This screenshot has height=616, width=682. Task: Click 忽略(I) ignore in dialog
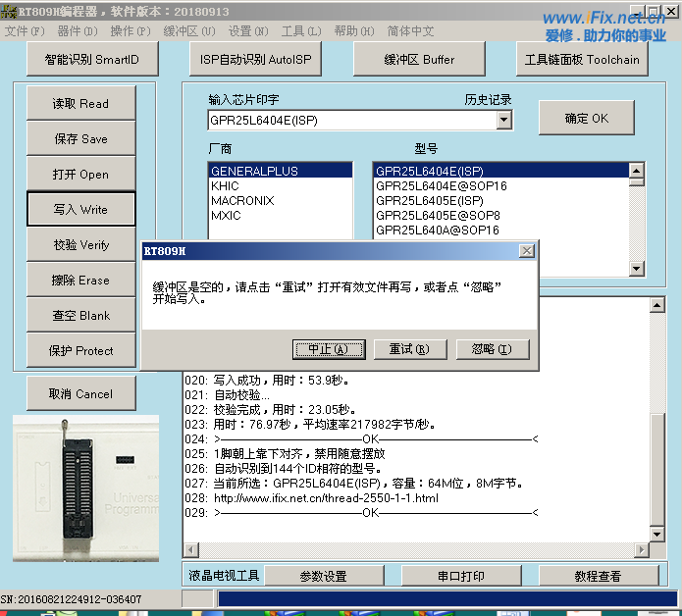[x=493, y=349]
